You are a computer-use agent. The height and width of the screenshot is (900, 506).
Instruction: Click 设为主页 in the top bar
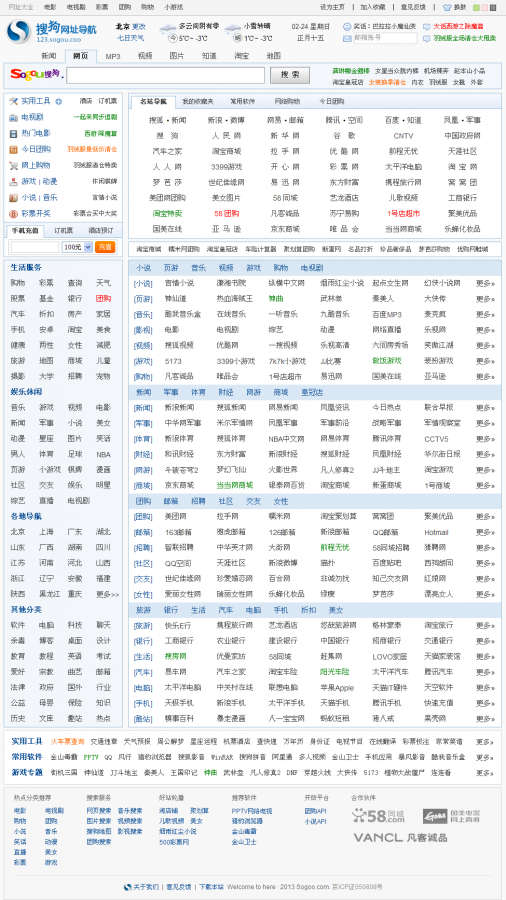332,7
